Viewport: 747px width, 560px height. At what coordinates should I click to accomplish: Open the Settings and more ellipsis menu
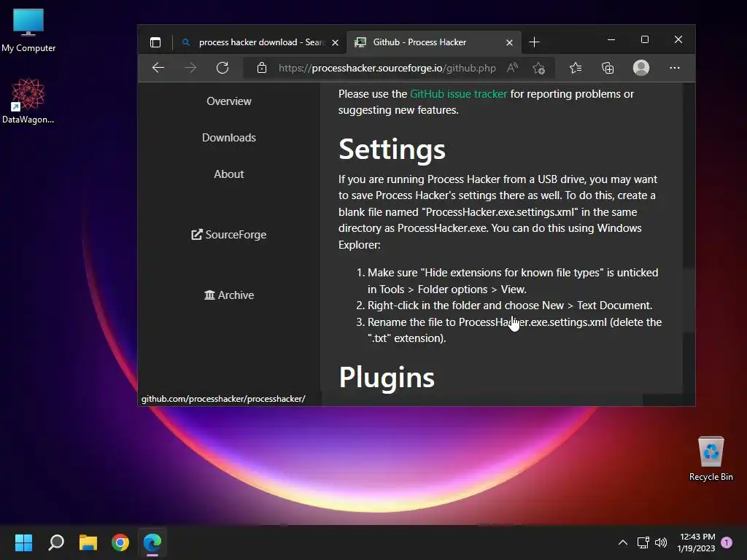pyautogui.click(x=675, y=68)
